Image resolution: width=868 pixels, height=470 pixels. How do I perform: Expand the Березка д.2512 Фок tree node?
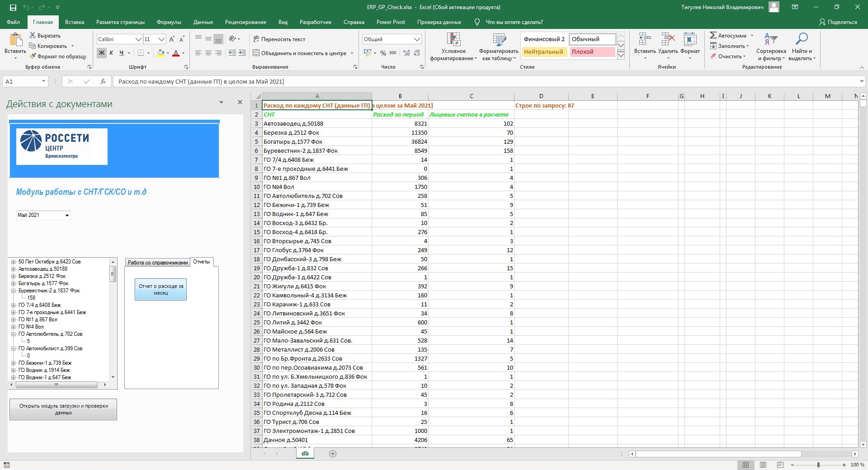14,276
